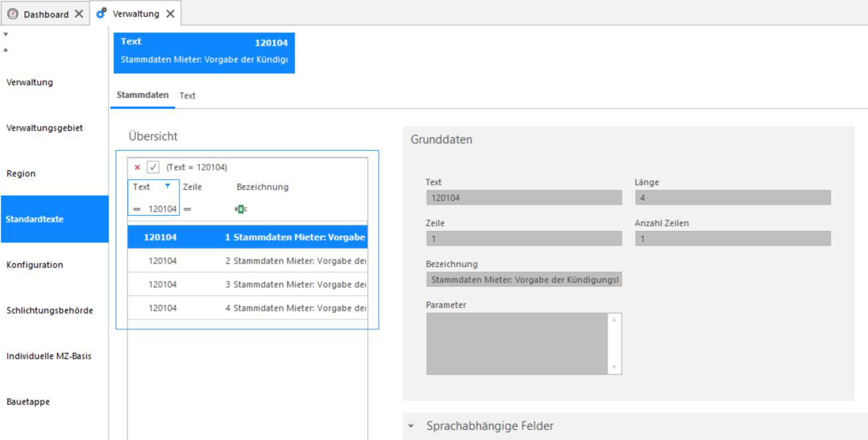
Task: Close the Verwaltung tab
Action: [x=170, y=13]
